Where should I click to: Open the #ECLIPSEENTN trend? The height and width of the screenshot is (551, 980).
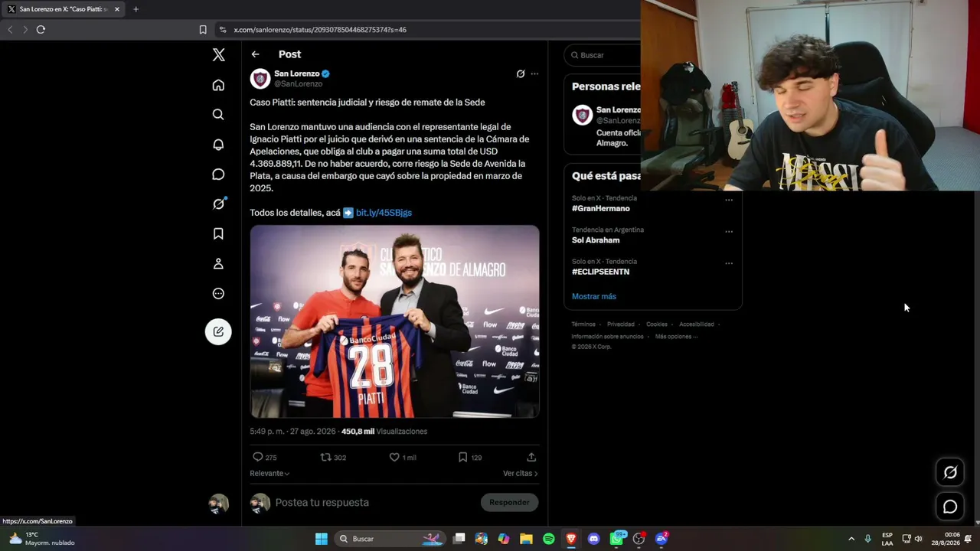pyautogui.click(x=601, y=272)
